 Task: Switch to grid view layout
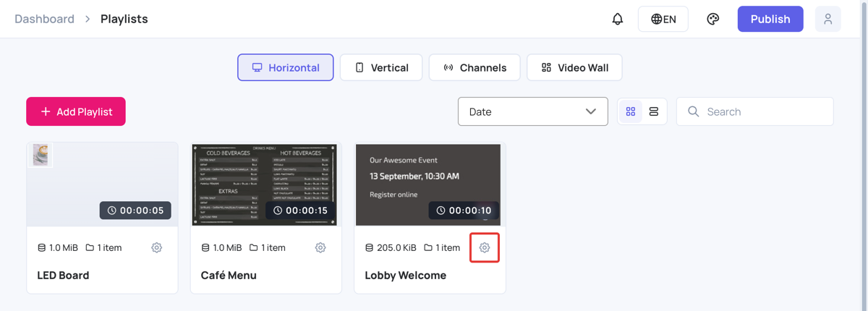(631, 111)
